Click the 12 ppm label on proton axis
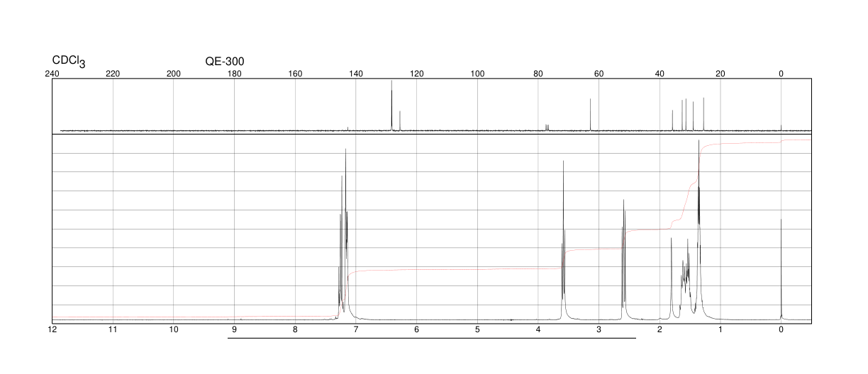This screenshot has height=374, width=868. [x=52, y=330]
